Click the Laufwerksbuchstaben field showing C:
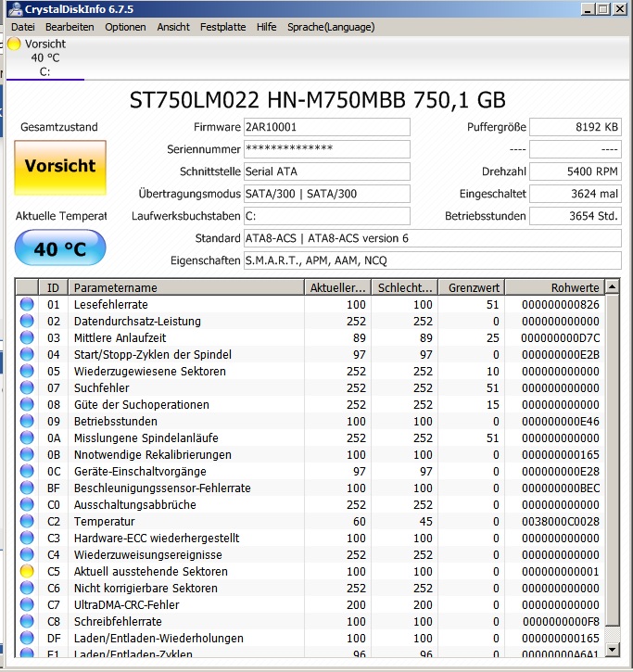 pyautogui.click(x=327, y=216)
